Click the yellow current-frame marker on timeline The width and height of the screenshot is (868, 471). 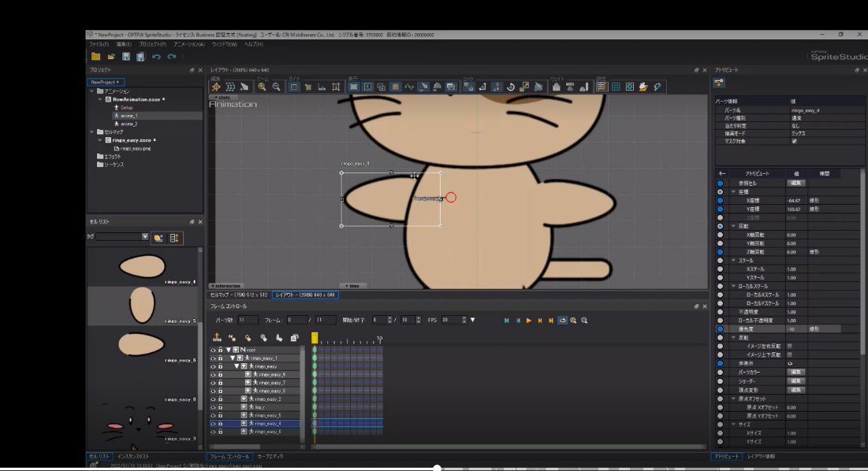(x=315, y=338)
